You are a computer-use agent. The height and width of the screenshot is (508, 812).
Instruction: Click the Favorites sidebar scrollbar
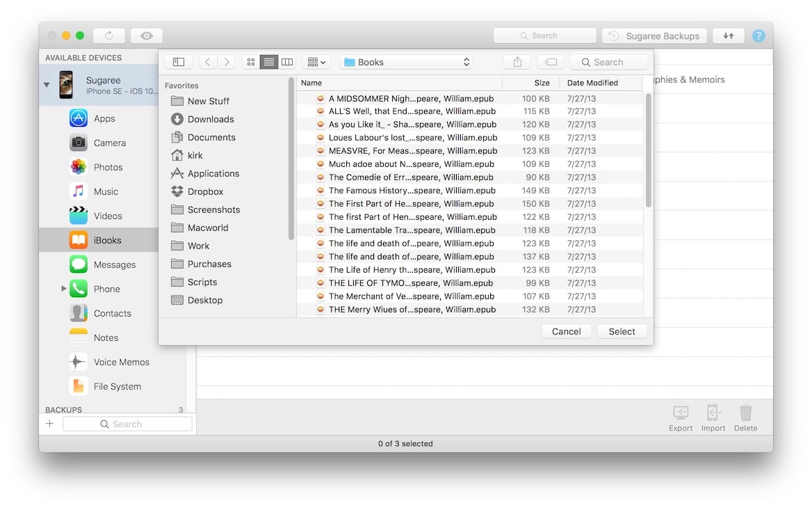coord(291,159)
